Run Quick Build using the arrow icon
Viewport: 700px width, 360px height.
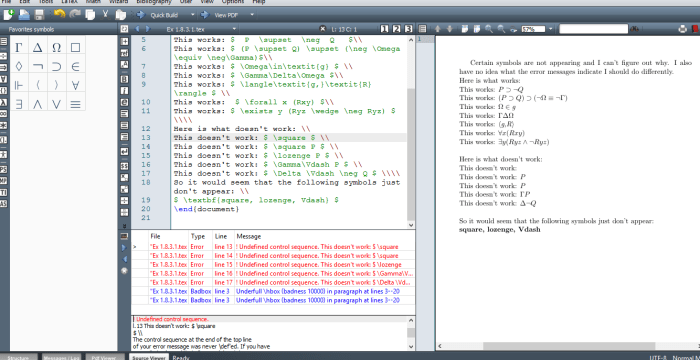pyautogui.click(x=141, y=15)
